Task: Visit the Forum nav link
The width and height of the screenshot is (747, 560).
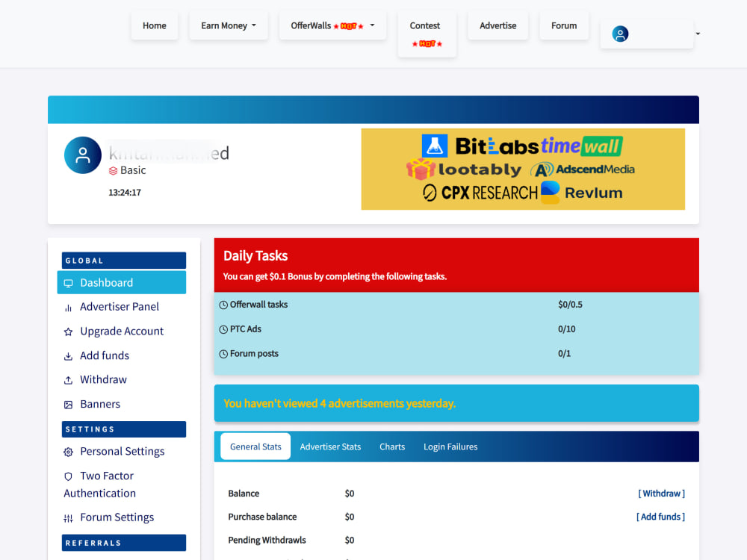Action: (x=564, y=25)
